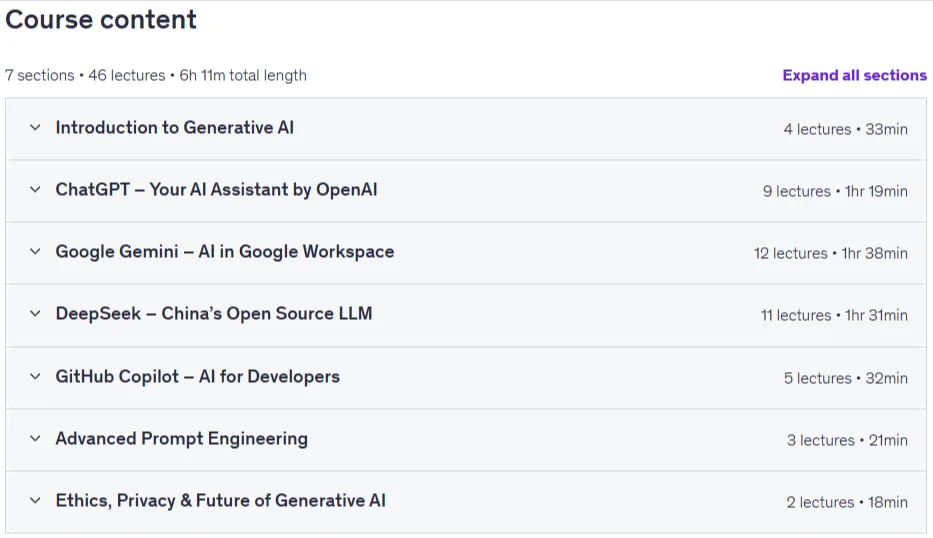Image resolution: width=933 pixels, height=538 pixels.
Task: Expand all sections via the purple link
Action: tap(854, 75)
